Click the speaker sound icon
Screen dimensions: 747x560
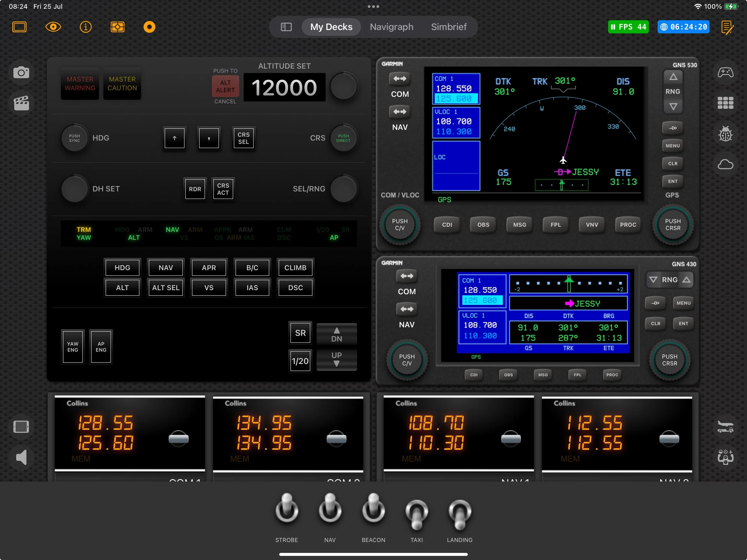pos(21,457)
